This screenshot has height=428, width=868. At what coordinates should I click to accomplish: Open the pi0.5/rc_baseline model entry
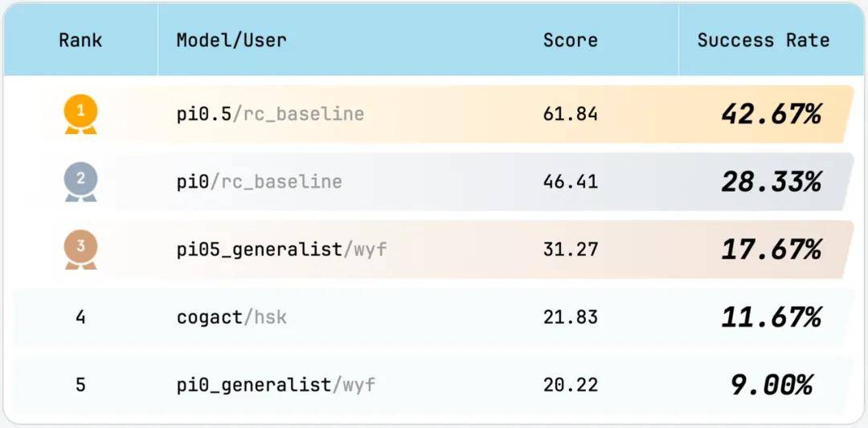click(270, 114)
